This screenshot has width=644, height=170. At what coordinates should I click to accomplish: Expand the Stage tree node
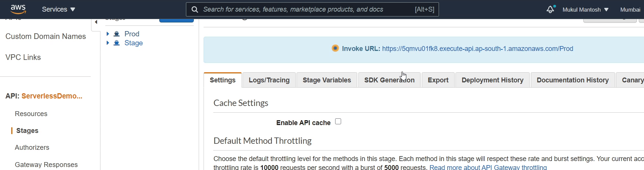click(108, 43)
